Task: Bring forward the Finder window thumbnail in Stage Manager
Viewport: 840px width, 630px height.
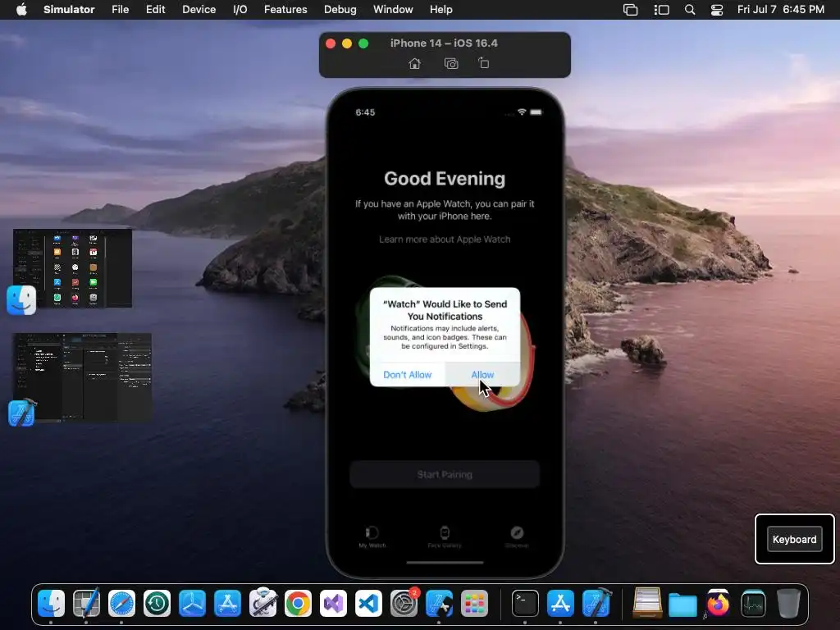Action: click(73, 268)
